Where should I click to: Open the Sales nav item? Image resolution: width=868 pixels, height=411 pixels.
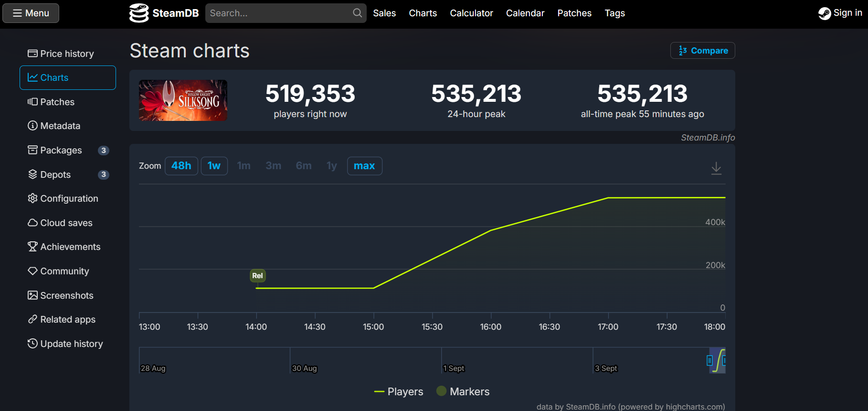[x=384, y=13]
